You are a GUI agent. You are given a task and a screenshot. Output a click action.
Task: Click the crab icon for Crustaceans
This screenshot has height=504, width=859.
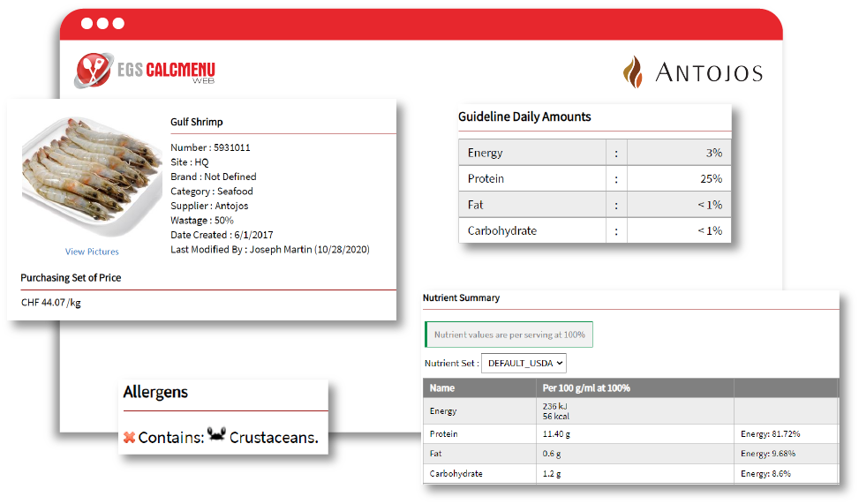(x=216, y=436)
